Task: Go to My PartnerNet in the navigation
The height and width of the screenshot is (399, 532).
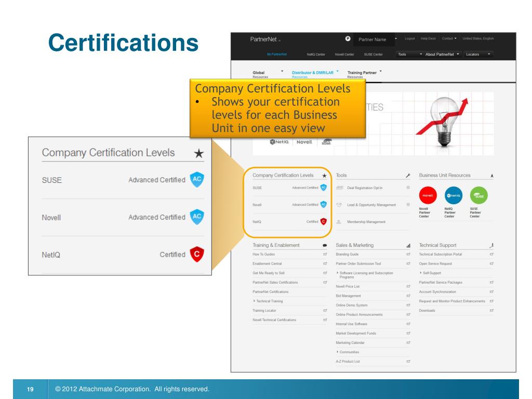Action: click(x=277, y=54)
